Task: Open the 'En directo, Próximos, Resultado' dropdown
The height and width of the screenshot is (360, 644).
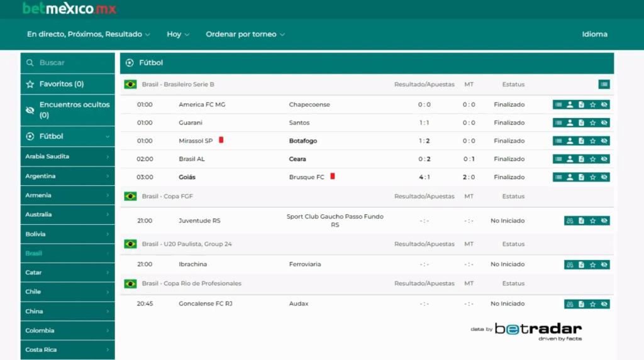Action: pos(88,35)
